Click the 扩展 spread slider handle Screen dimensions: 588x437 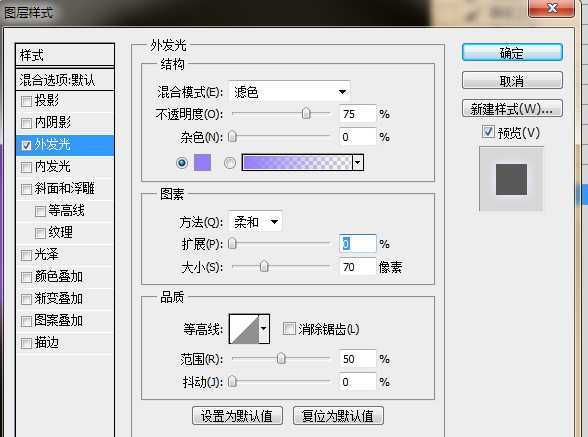tap(232, 243)
